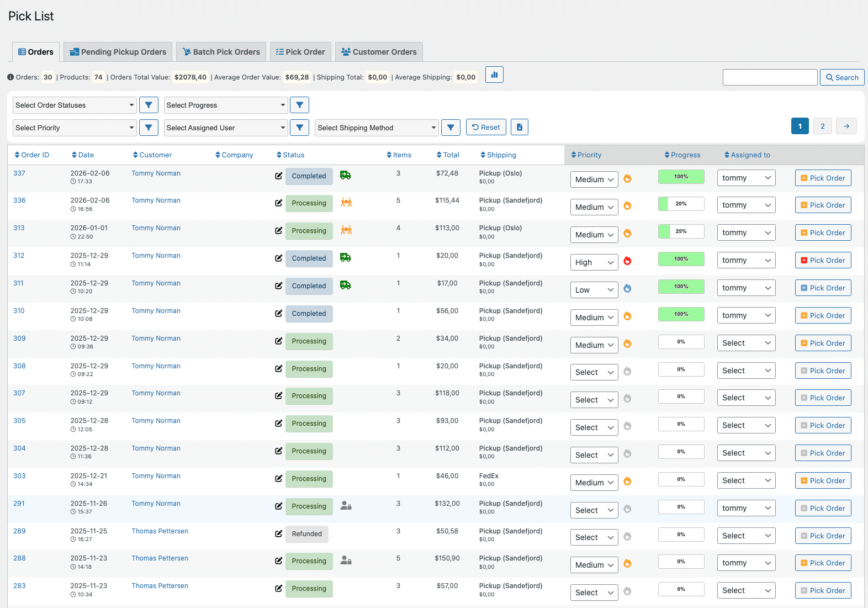The width and height of the screenshot is (868, 608).
Task: Click the blue flame priority icon for order 311
Action: [x=627, y=289]
